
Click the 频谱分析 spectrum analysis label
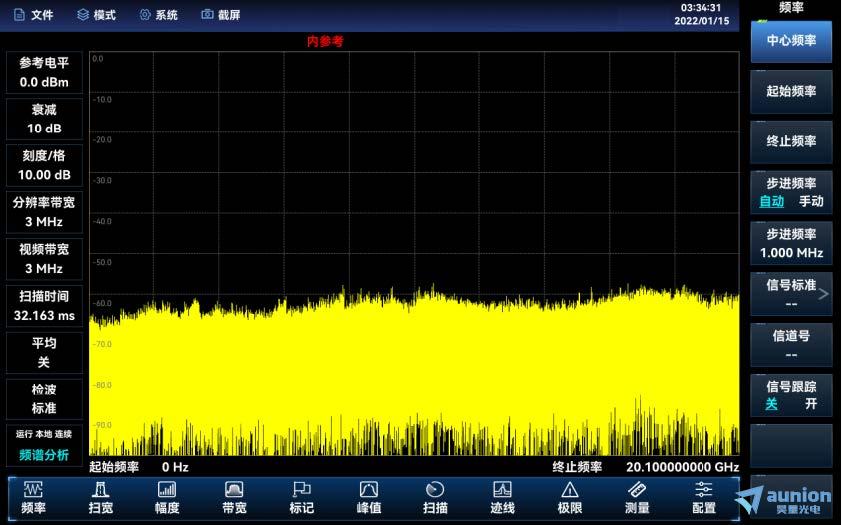(x=44, y=455)
